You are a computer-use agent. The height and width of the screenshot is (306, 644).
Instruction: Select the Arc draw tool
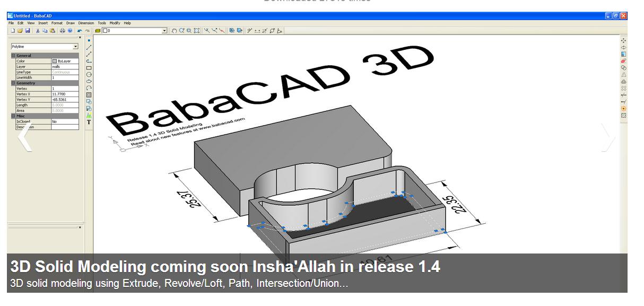89,88
